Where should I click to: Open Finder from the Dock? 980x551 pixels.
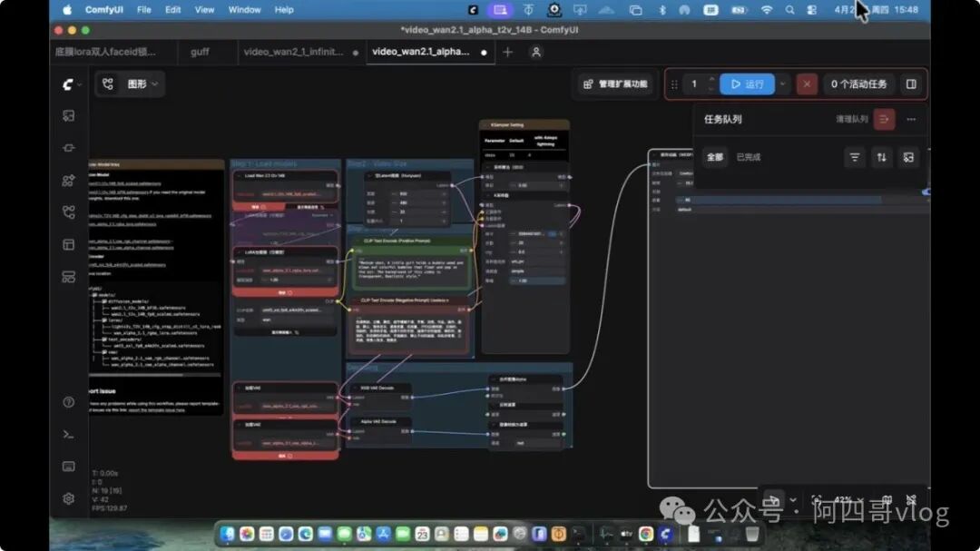[227, 534]
